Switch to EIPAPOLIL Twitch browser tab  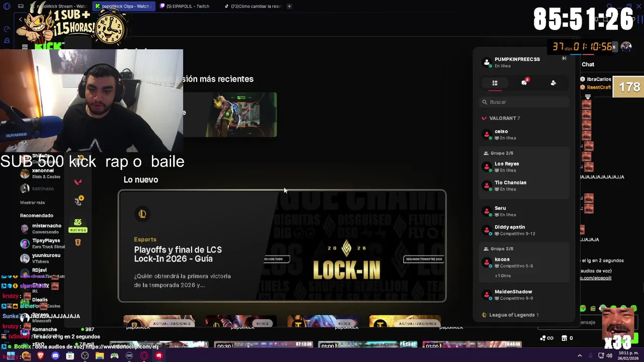click(188, 6)
